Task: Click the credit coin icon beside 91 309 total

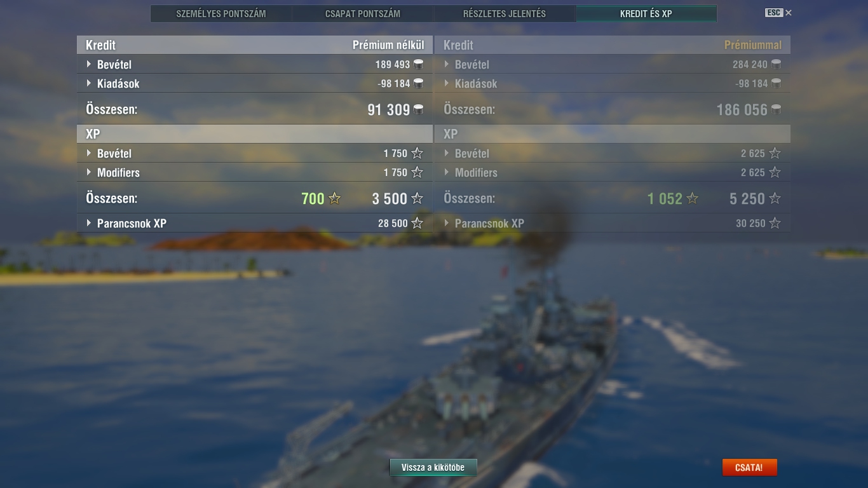Action: pyautogui.click(x=418, y=109)
